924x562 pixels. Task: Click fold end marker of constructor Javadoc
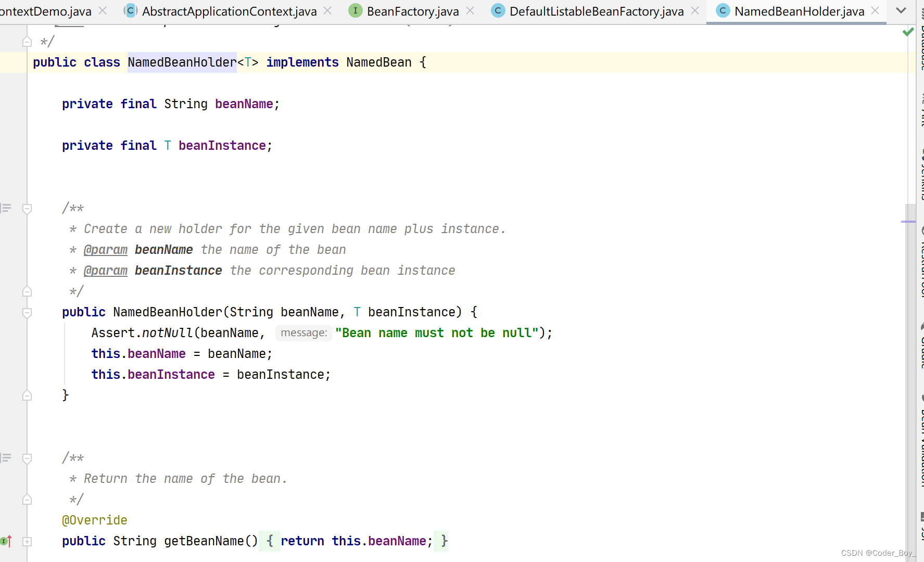point(27,291)
